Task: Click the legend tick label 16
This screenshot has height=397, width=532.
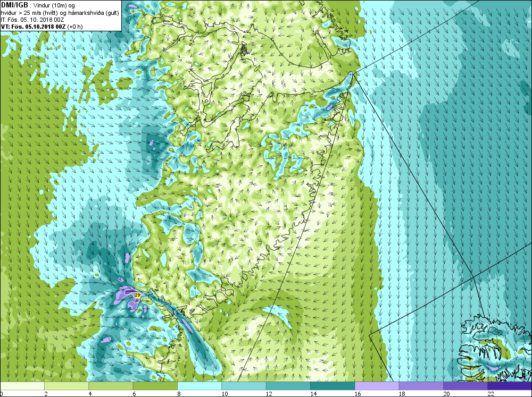Action: [358, 394]
